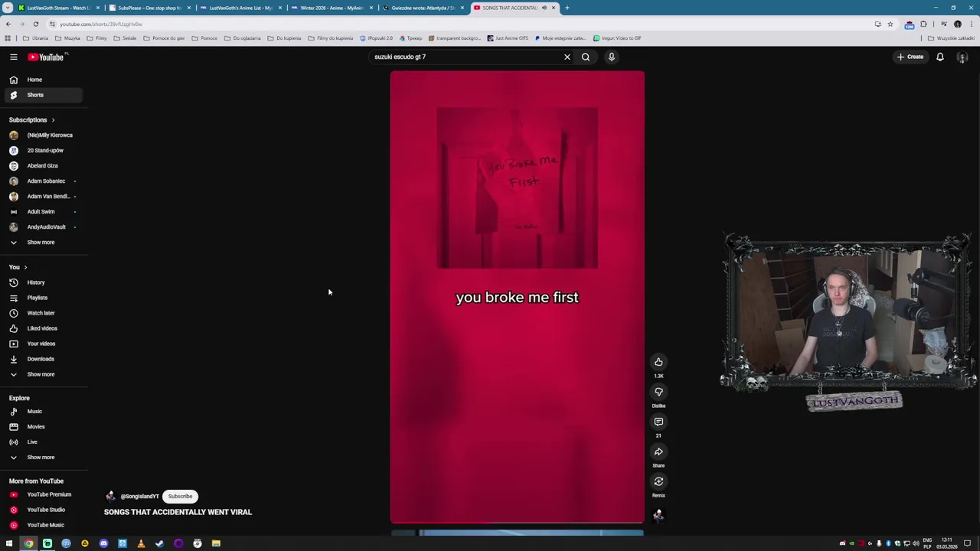980x551 pixels.
Task: Clear the search box with the X icon
Action: pos(567,57)
